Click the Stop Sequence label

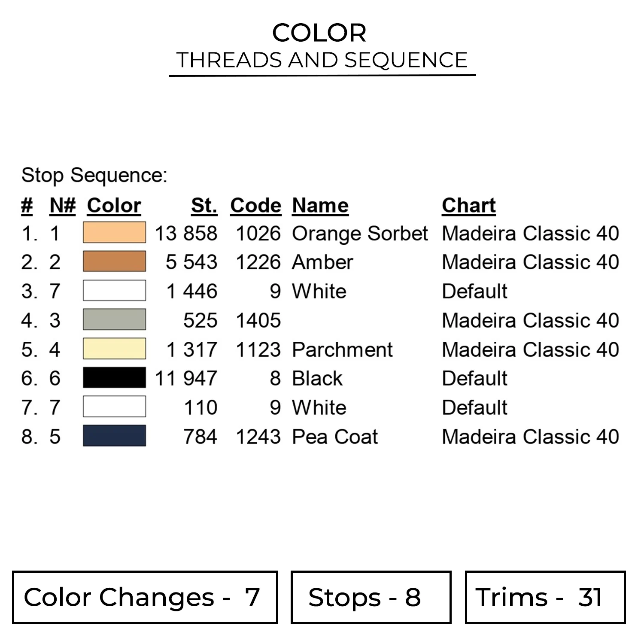tap(94, 175)
